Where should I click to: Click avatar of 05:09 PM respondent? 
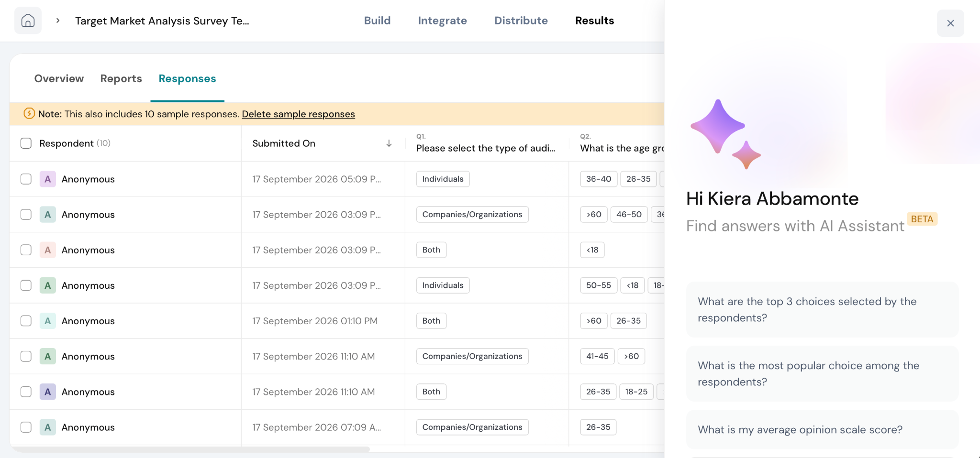[x=47, y=179]
